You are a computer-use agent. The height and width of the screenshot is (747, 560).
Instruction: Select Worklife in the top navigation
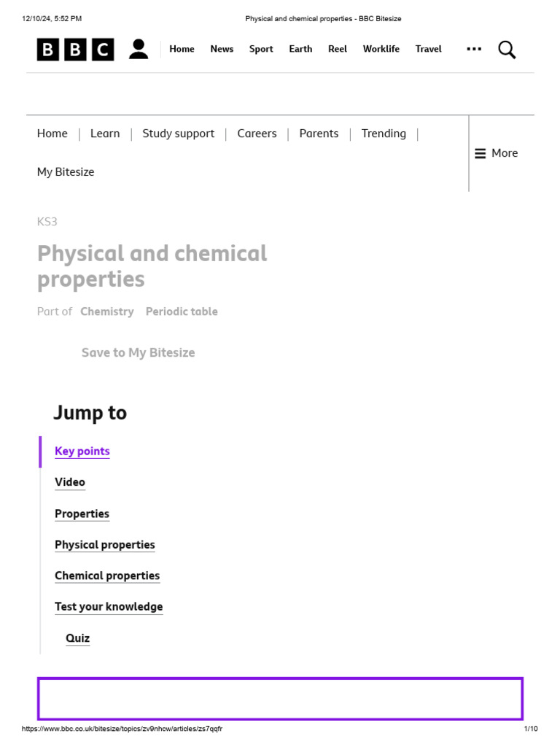(x=381, y=49)
